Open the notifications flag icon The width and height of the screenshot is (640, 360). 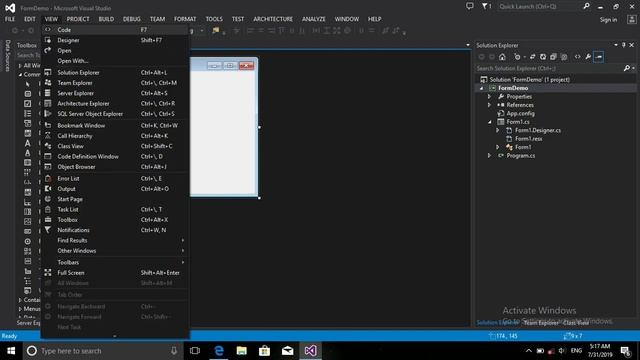[486, 6]
